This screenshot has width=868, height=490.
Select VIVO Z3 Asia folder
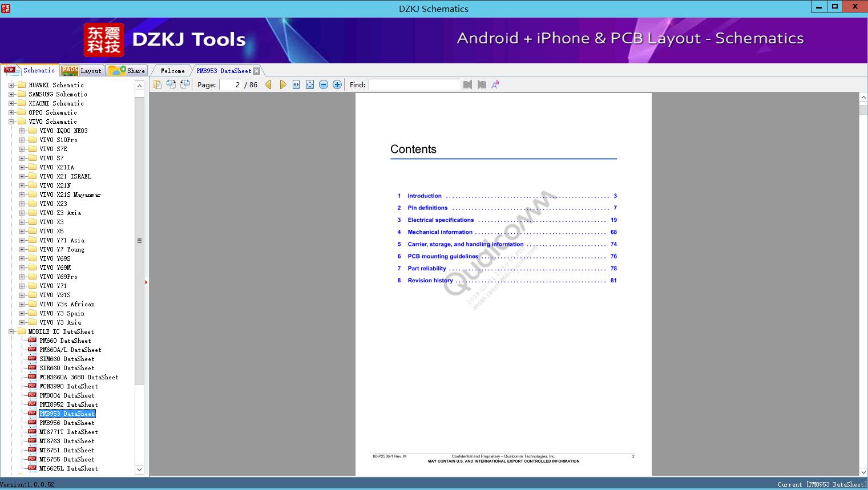60,213
